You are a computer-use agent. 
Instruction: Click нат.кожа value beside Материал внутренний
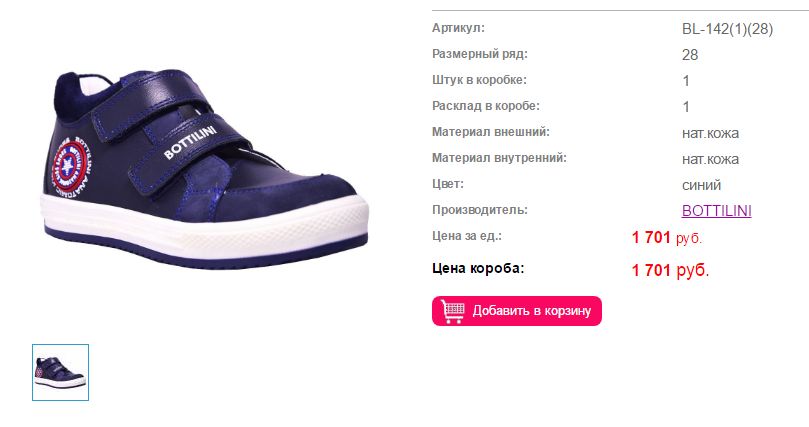coord(710,159)
